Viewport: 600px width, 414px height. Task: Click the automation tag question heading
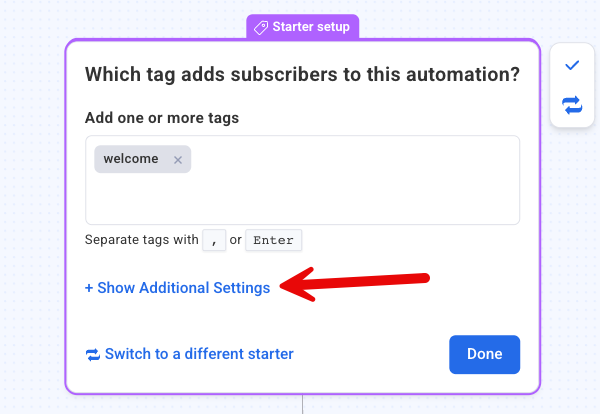[x=302, y=74]
